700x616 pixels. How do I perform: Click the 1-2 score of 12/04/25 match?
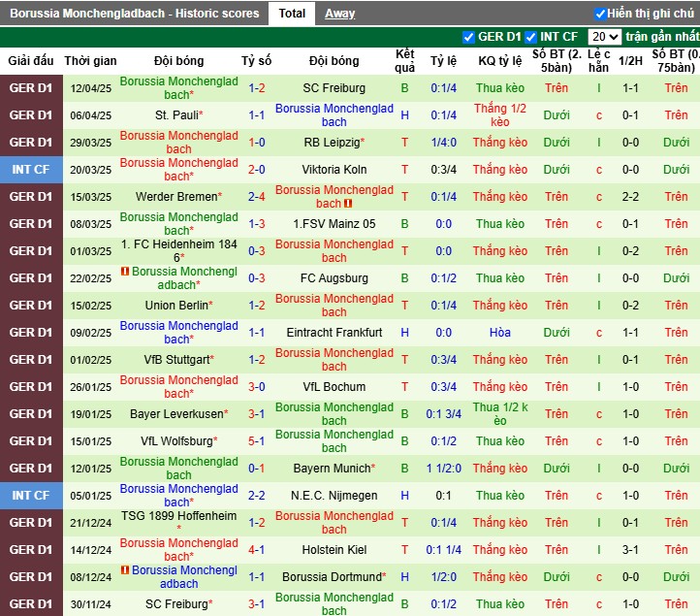(x=257, y=88)
